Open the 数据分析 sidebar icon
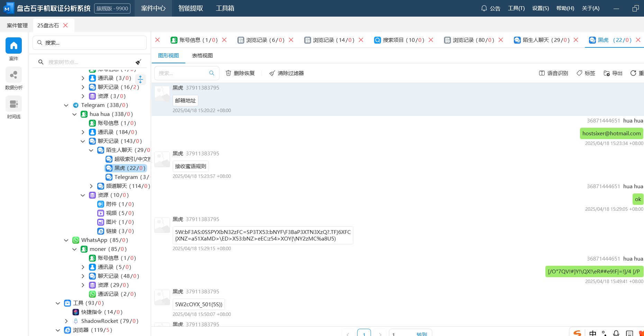The height and width of the screenshot is (336, 644). [x=13, y=74]
